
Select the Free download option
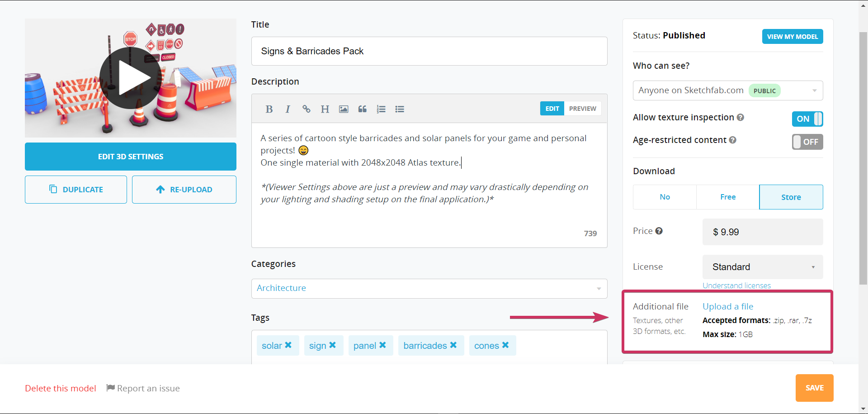click(727, 197)
